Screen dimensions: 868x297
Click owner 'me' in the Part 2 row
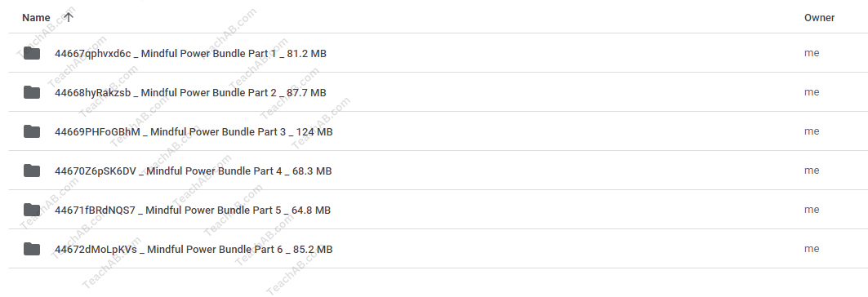[x=812, y=92]
